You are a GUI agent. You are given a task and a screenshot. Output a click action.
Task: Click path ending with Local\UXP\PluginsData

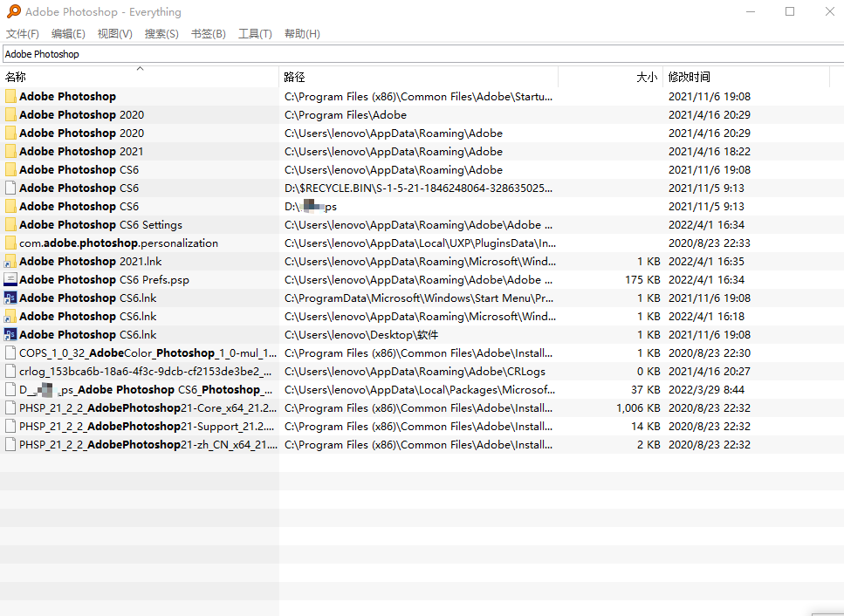pos(420,243)
